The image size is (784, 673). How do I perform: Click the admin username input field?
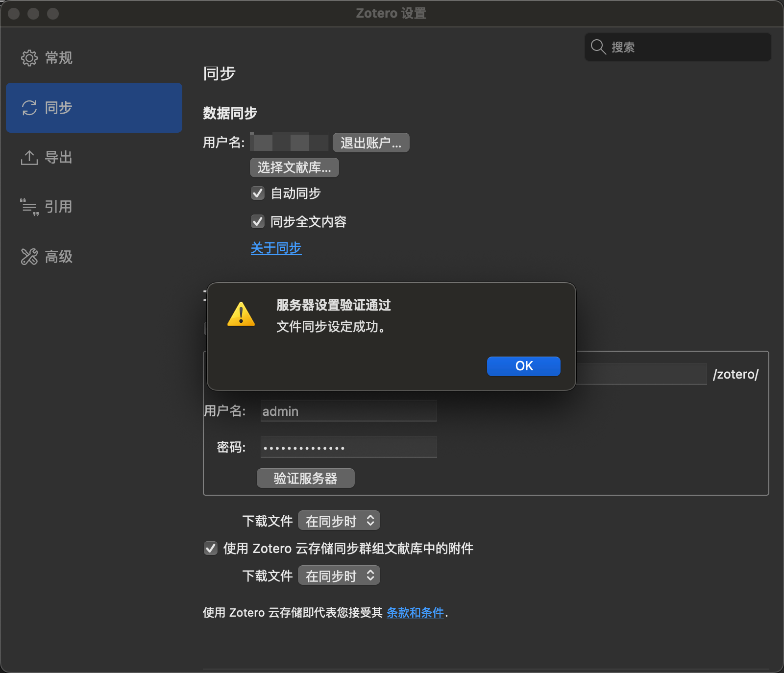(x=348, y=411)
